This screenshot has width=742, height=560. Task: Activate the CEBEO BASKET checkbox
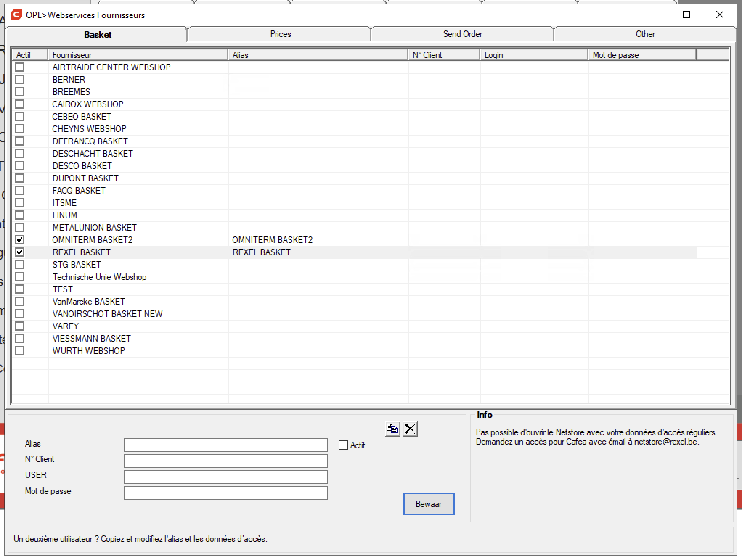pyautogui.click(x=20, y=116)
